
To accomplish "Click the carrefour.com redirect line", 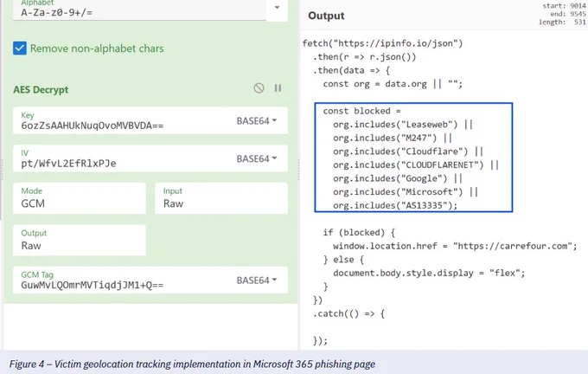I will [455, 247].
